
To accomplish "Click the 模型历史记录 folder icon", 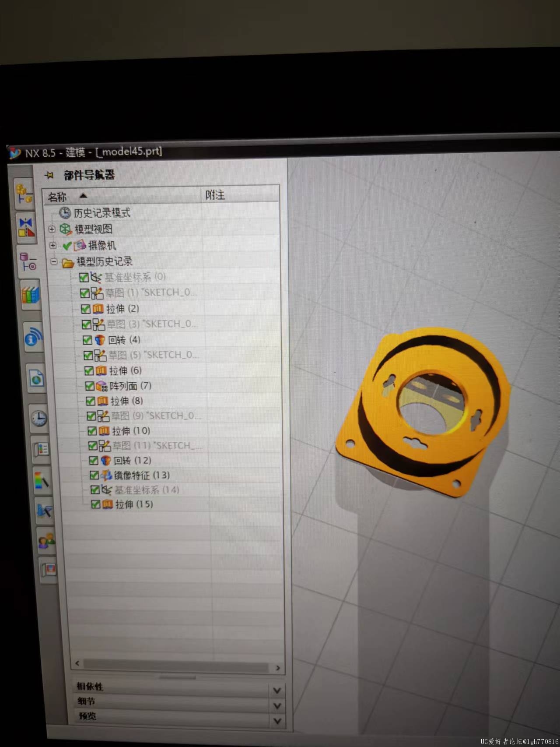I will tap(68, 262).
